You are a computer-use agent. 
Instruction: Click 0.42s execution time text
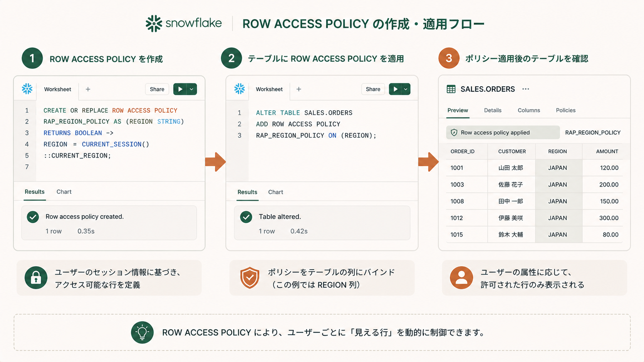[x=299, y=231]
